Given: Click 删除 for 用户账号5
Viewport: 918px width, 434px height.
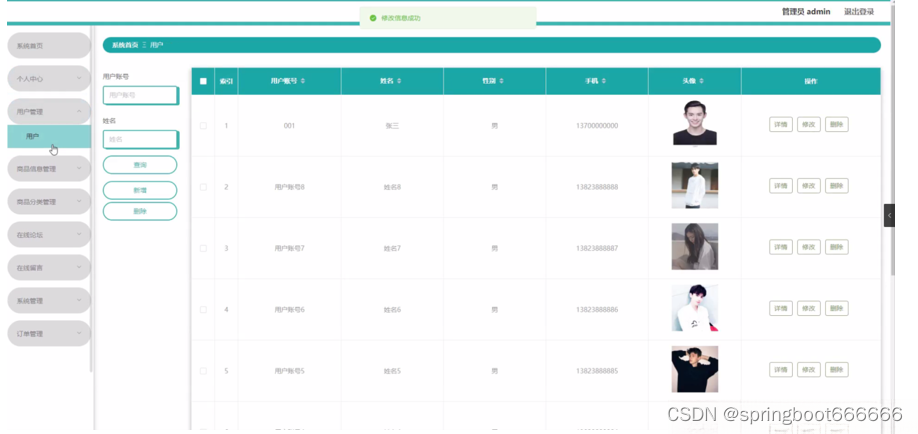Looking at the screenshot, I should 837,370.
